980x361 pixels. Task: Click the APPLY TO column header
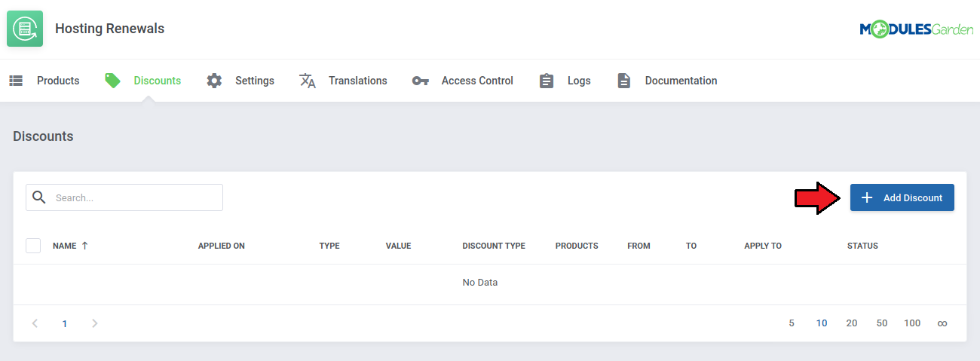763,246
